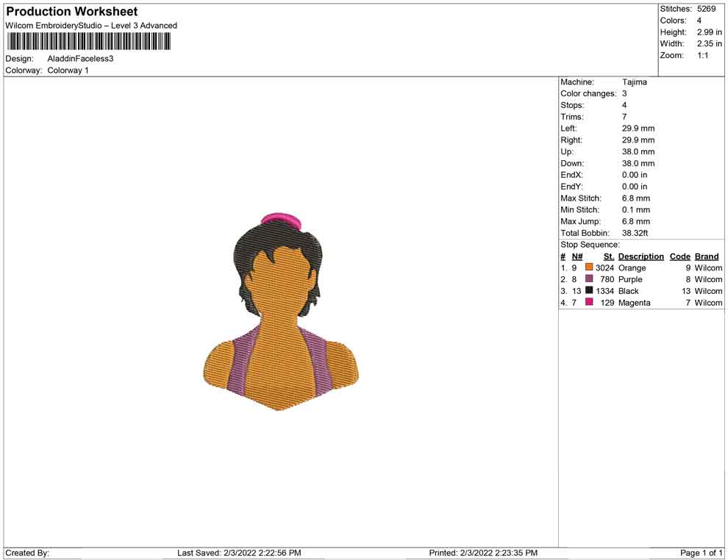This screenshot has width=728, height=560.
Task: Click the 'Description' column header
Action: click(x=640, y=256)
